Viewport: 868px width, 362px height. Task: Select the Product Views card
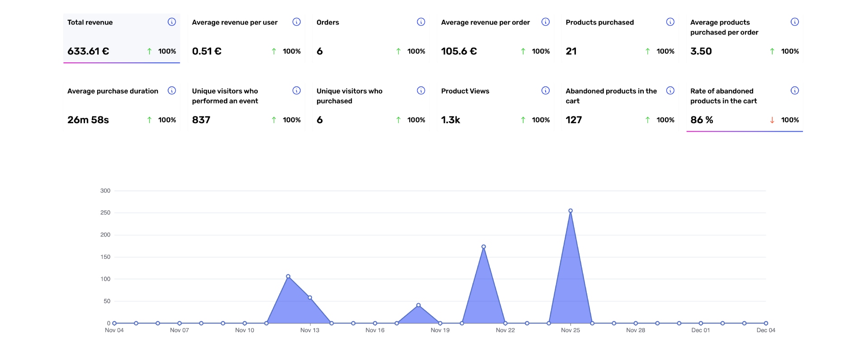(495, 107)
